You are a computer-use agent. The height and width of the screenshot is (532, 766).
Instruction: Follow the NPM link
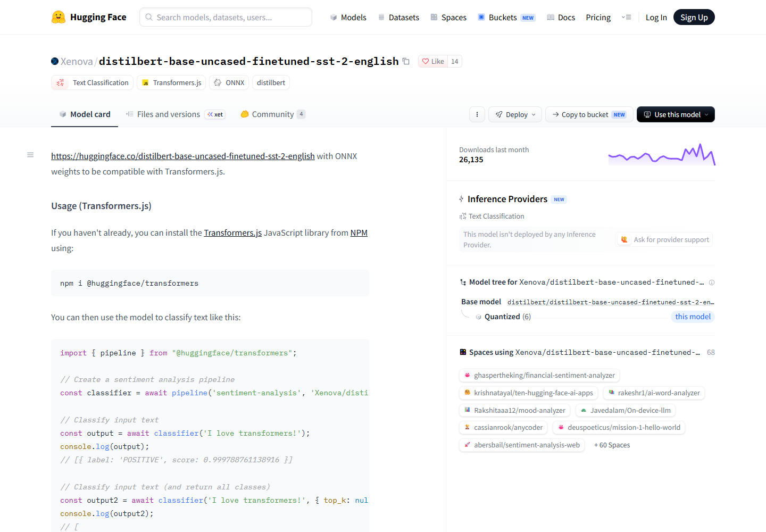359,232
